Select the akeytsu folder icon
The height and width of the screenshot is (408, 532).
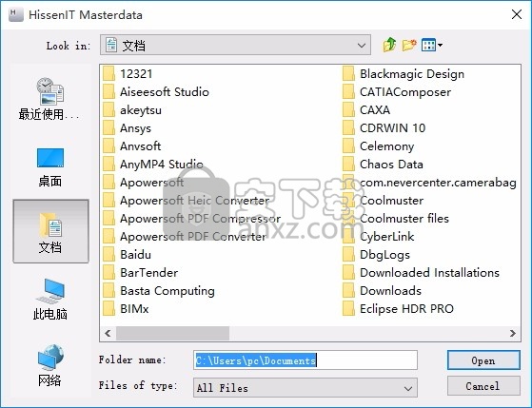tap(108, 110)
